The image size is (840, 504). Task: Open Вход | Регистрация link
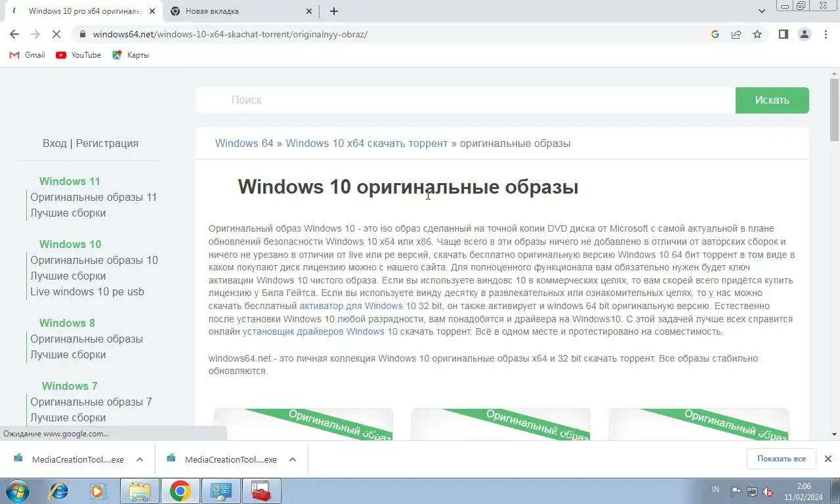(x=91, y=143)
